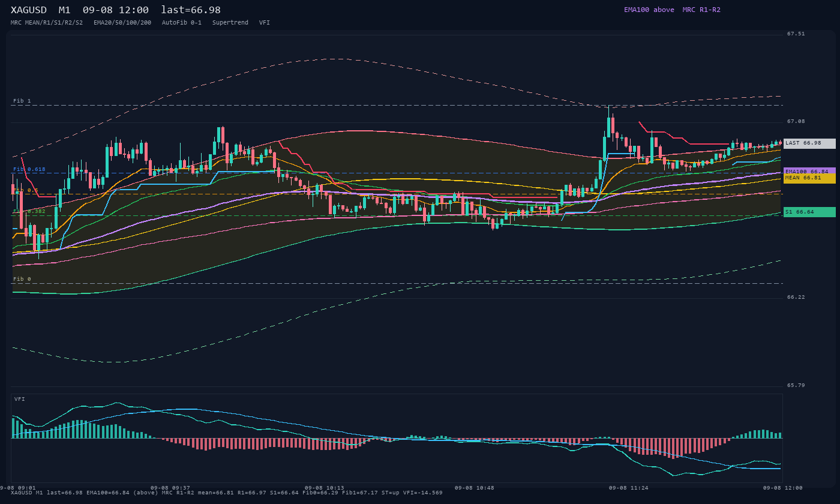Click the "09-08 09:37" time axis label
This screenshot has height=504, width=840.
tap(170, 488)
